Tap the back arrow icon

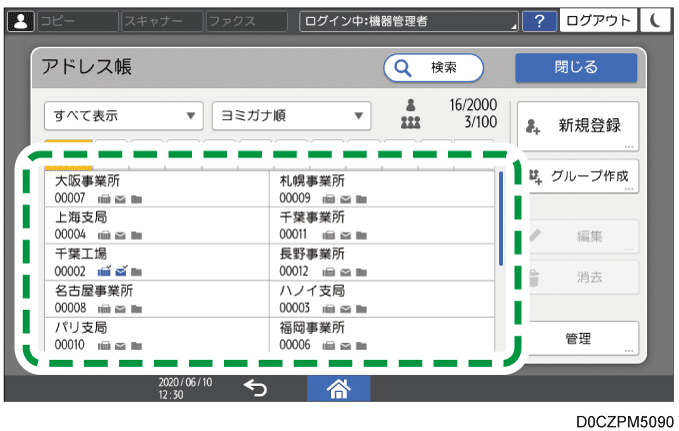pyautogui.click(x=255, y=388)
